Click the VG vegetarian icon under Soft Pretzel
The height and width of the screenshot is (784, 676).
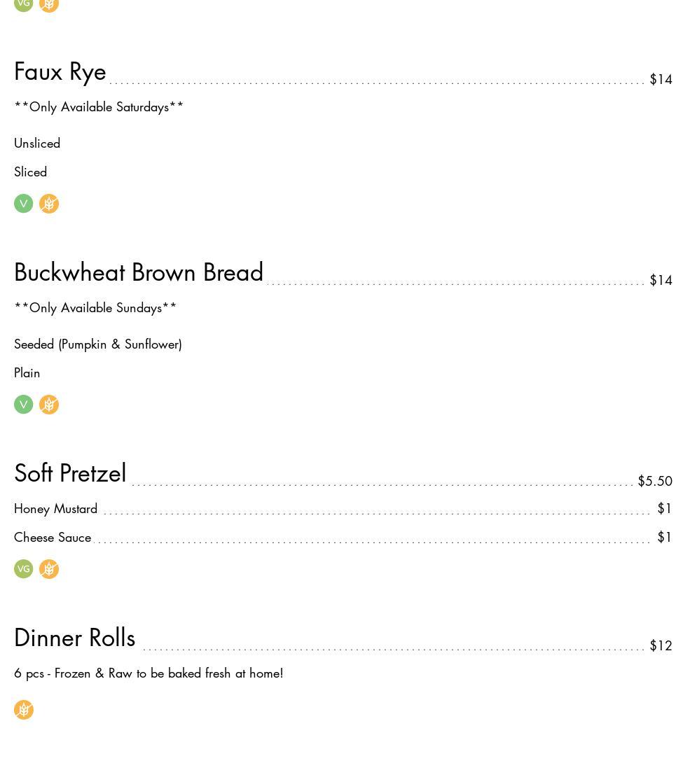[24, 569]
